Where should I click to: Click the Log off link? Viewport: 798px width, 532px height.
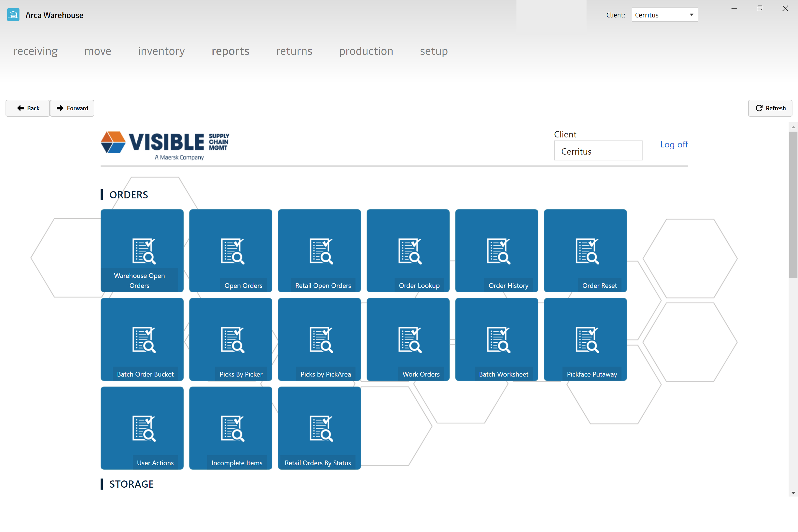click(x=673, y=144)
